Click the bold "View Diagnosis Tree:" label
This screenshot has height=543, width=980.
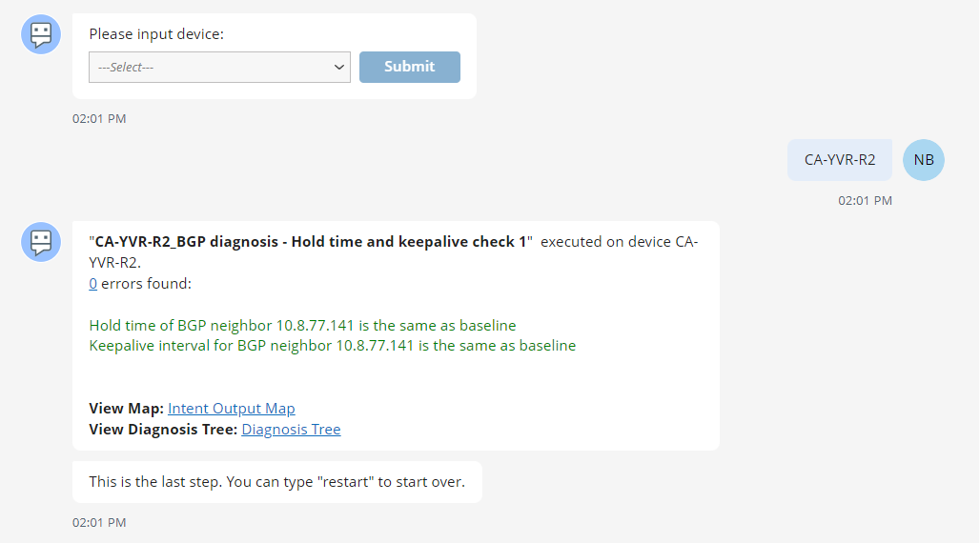[x=163, y=430]
